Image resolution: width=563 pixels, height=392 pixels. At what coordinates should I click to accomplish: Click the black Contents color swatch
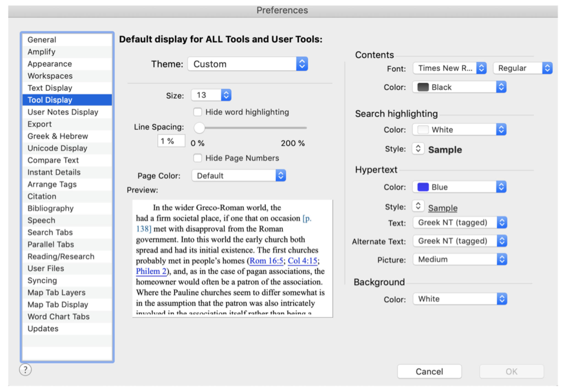coord(423,87)
